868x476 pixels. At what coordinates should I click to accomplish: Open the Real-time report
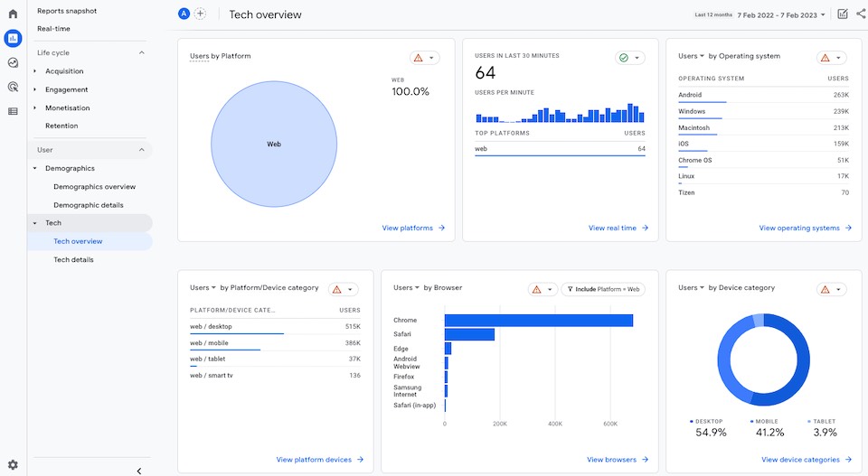coord(53,29)
